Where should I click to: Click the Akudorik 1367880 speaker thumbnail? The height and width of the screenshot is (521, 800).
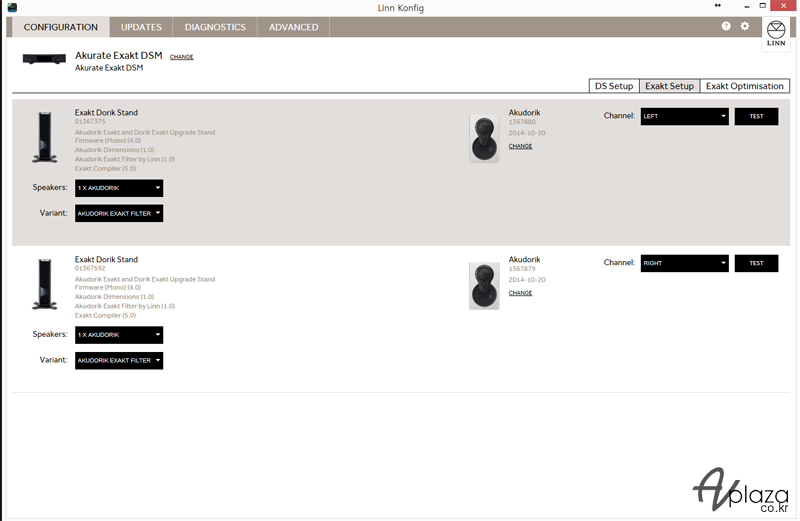point(484,139)
